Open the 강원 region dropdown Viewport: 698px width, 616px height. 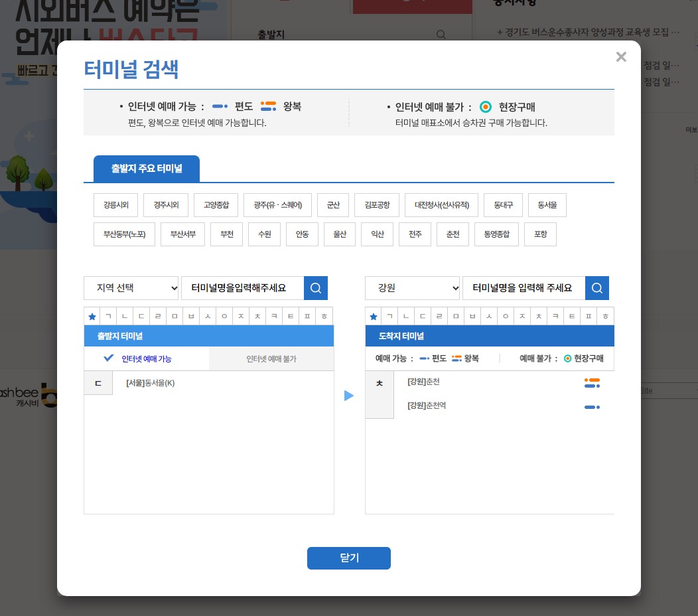(x=413, y=287)
